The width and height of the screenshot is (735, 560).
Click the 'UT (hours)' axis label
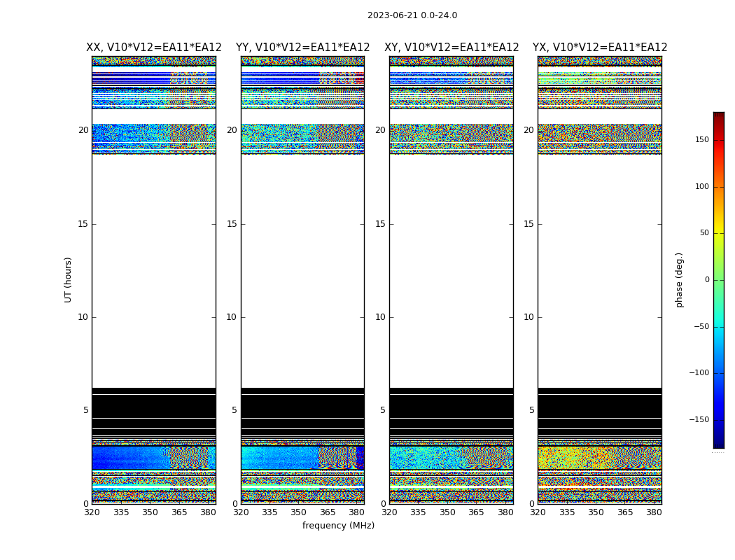coord(68,280)
